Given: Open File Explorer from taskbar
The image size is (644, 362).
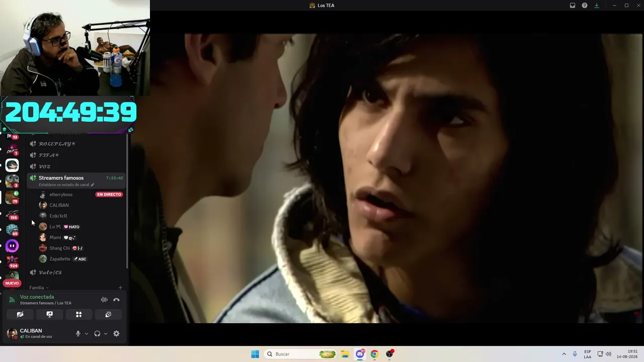Looking at the screenshot, I should pos(345,354).
